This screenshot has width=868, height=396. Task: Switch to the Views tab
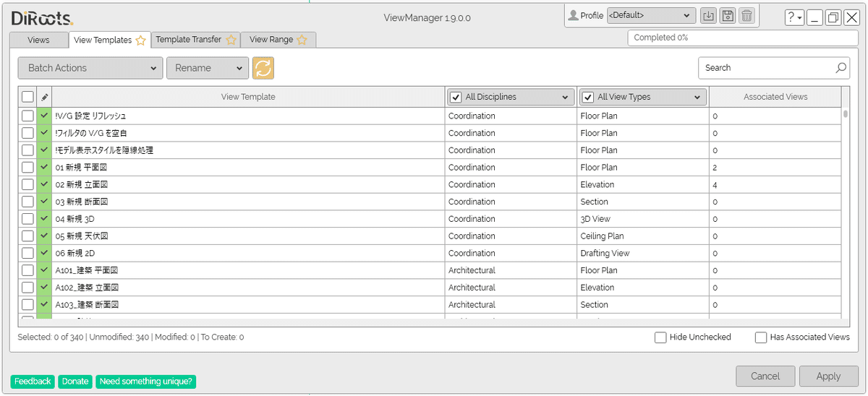pyautogui.click(x=38, y=40)
